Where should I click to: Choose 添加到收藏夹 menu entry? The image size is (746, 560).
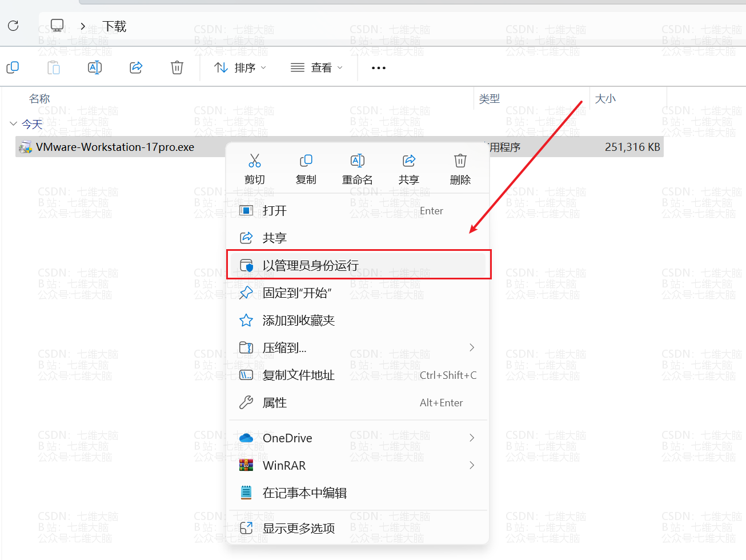click(x=358, y=320)
